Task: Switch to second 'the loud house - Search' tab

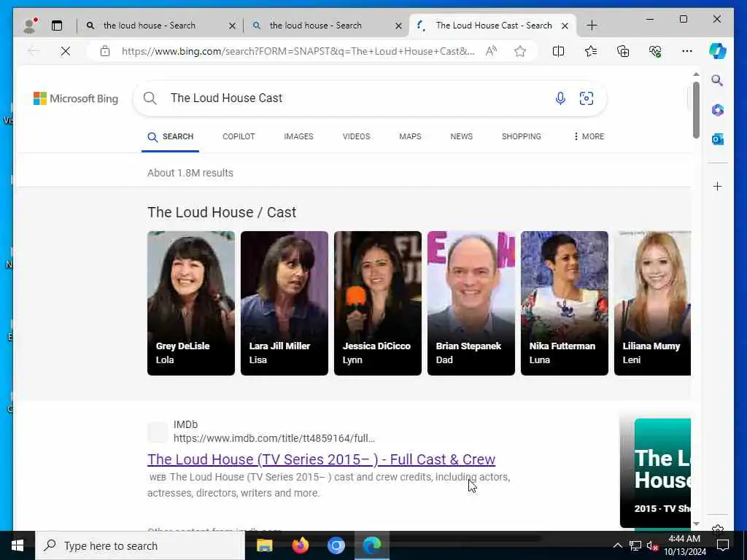Action: 326,26
